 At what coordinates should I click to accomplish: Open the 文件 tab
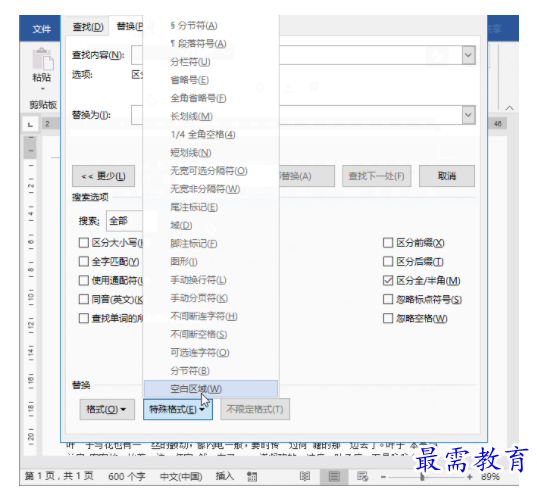[x=41, y=29]
